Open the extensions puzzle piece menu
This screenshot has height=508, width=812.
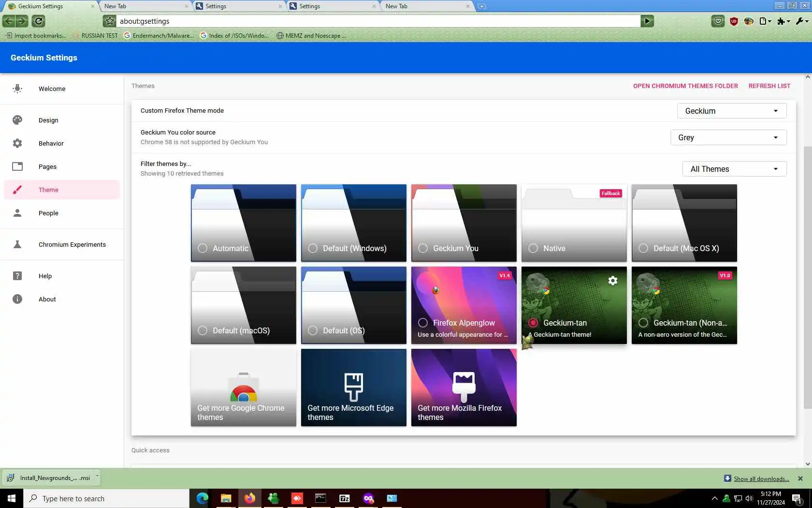pos(783,21)
